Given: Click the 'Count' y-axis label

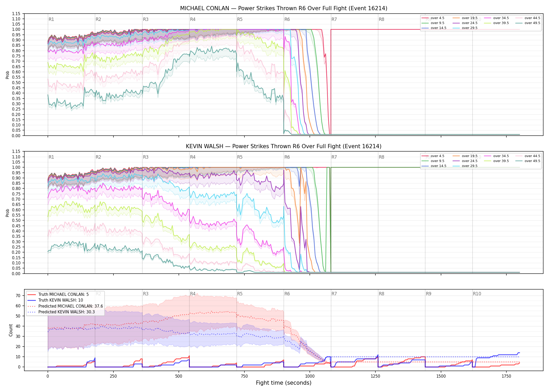Looking at the screenshot, I should click(11, 330).
